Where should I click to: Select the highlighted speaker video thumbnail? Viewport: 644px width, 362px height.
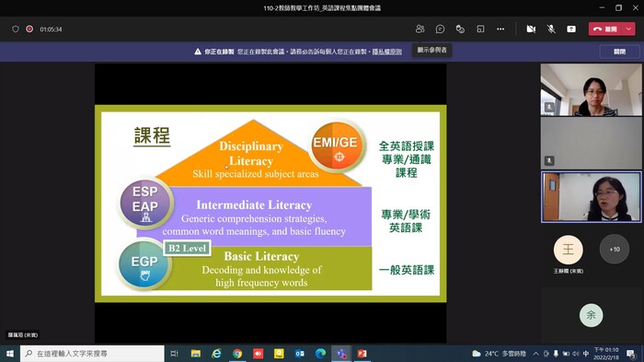coord(591,197)
